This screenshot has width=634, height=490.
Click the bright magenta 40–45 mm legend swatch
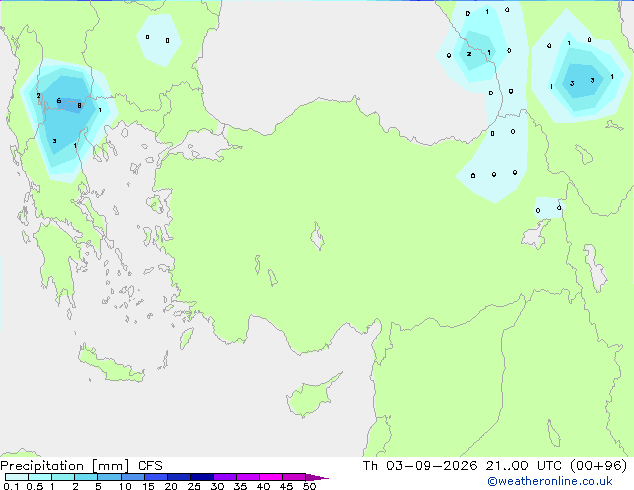click(x=271, y=477)
